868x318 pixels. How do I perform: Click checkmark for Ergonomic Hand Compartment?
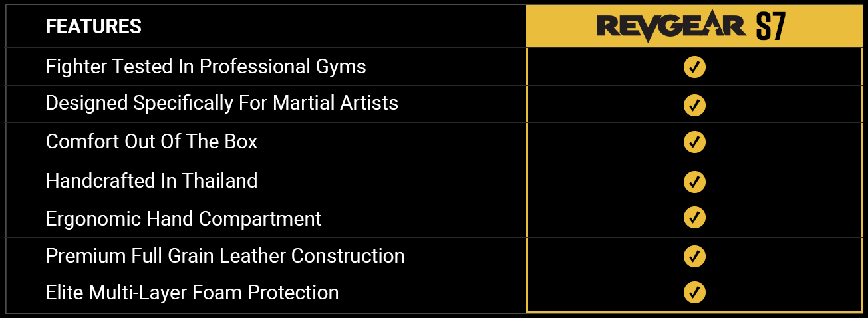(694, 218)
